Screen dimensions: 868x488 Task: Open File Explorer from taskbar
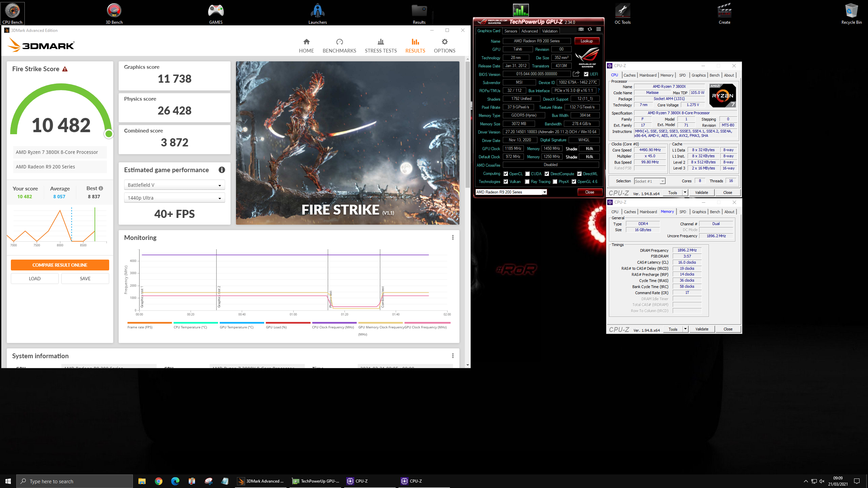[142, 481]
